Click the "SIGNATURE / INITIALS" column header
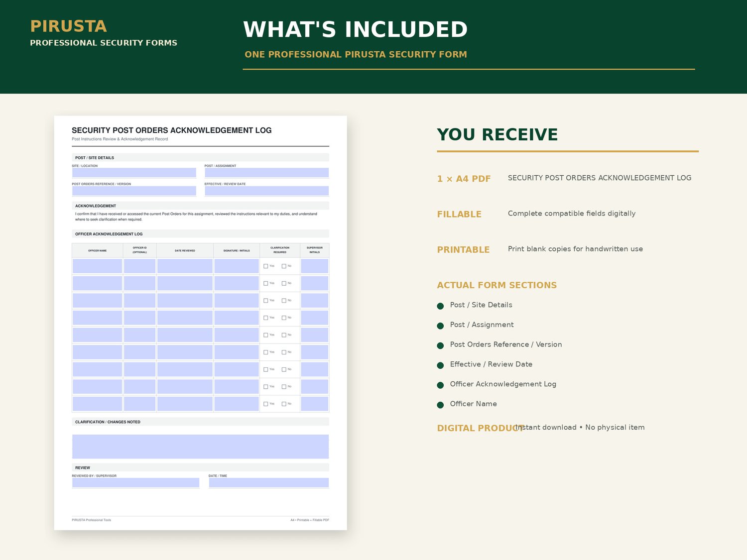This screenshot has width=747, height=560. 237,251
